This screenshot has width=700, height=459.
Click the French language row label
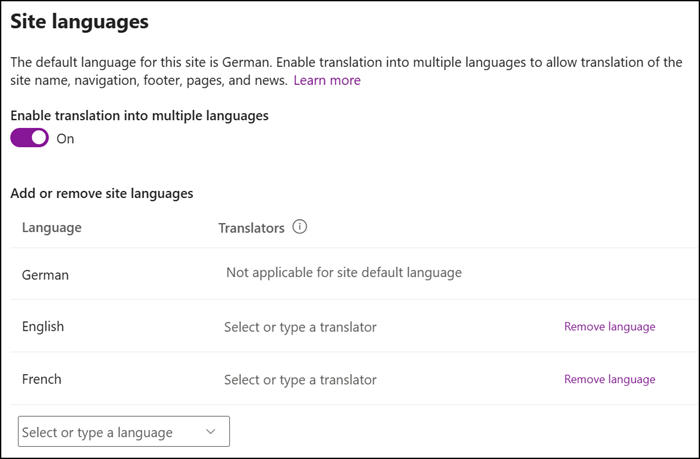tap(42, 380)
